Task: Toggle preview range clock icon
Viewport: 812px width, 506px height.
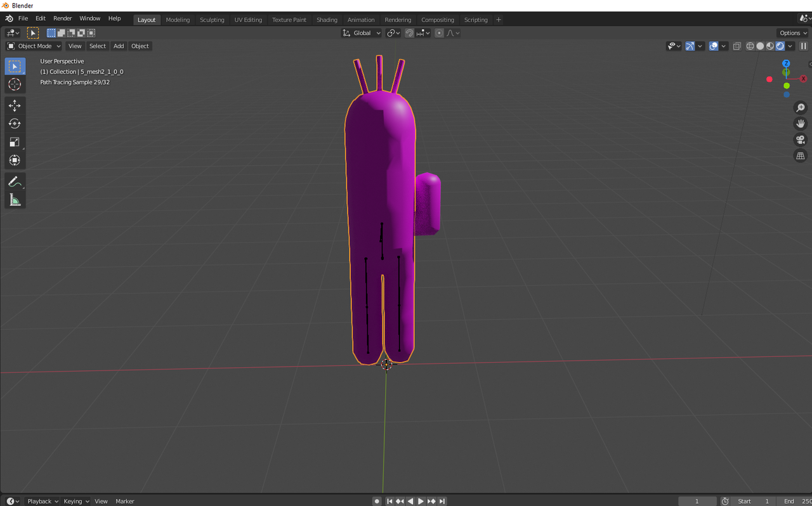Action: (725, 501)
